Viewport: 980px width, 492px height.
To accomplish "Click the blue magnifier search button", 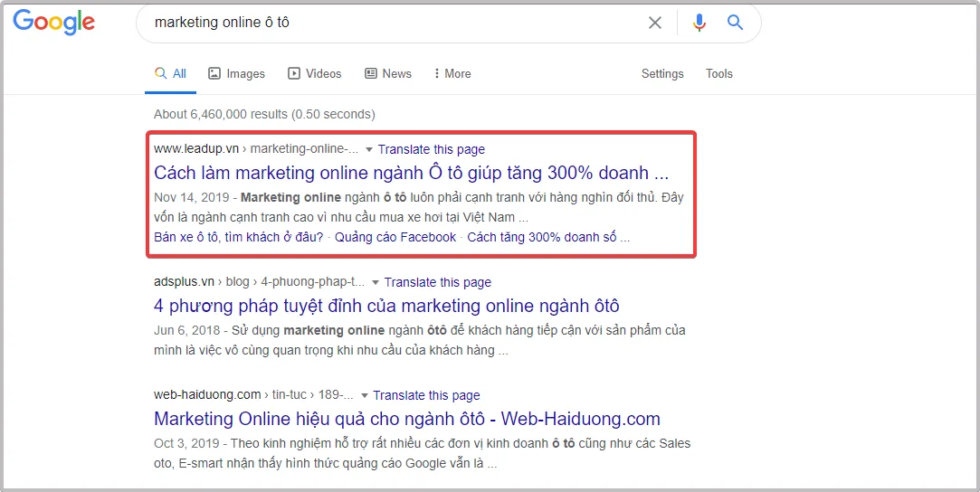I will click(735, 24).
